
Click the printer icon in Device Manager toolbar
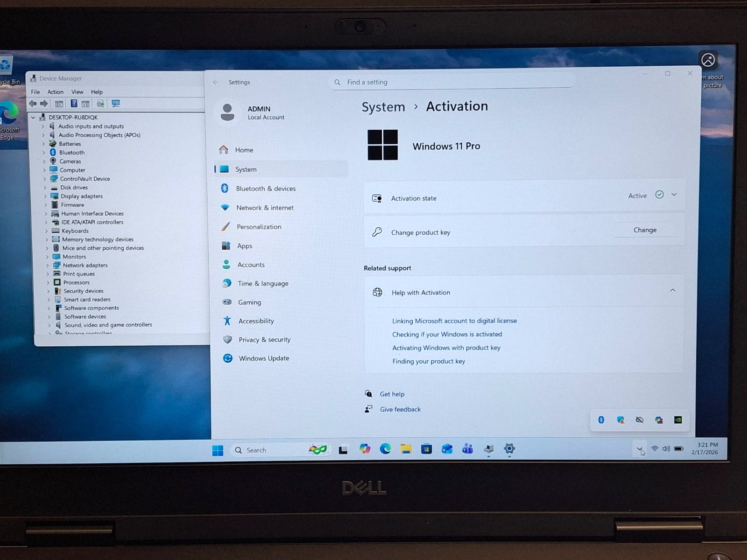coord(100,104)
